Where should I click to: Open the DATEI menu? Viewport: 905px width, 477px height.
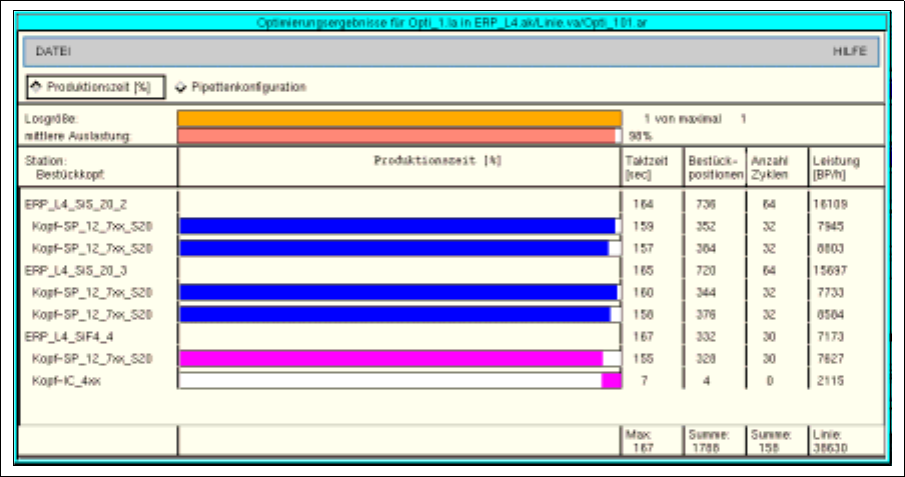[x=53, y=51]
